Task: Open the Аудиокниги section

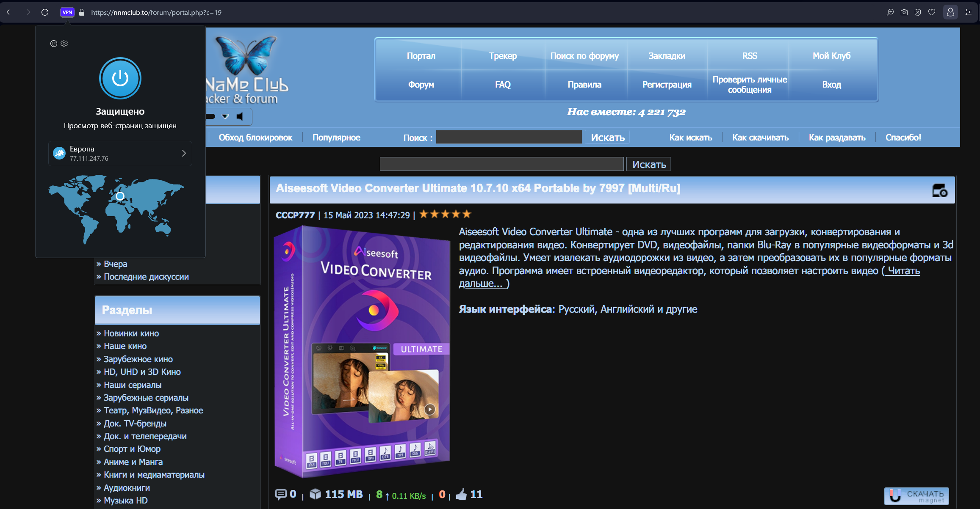Action: (x=127, y=488)
